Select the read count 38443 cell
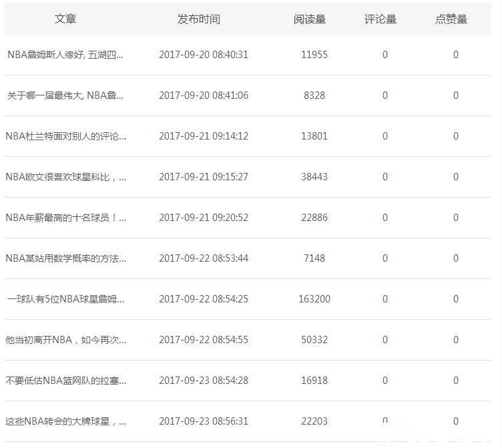Viewport: 502px width, 448px height. pyautogui.click(x=314, y=177)
